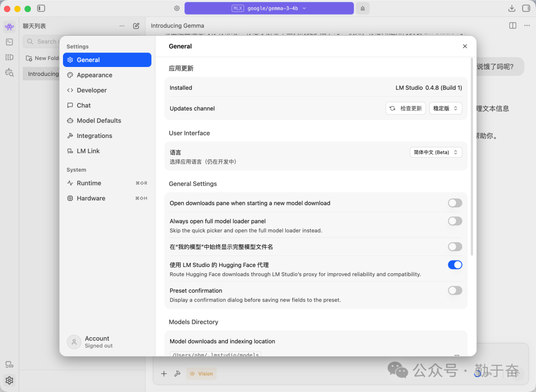This screenshot has height=392, width=536.
Task: Select the Integrations settings tab
Action: tap(107, 135)
